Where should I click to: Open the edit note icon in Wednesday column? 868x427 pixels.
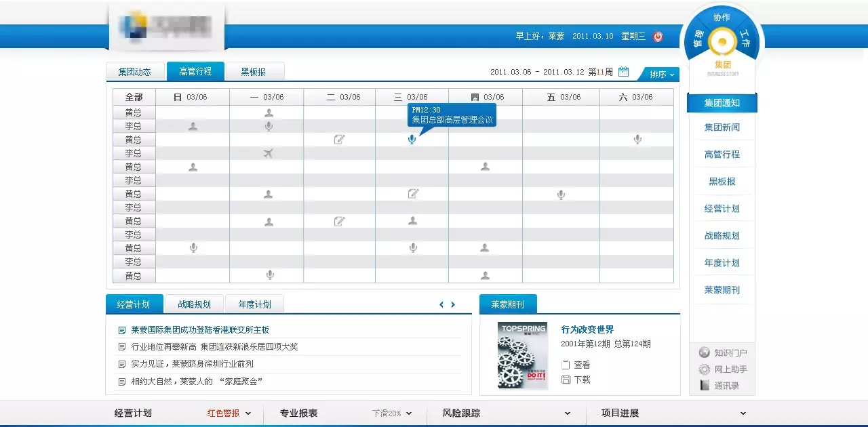(x=413, y=194)
